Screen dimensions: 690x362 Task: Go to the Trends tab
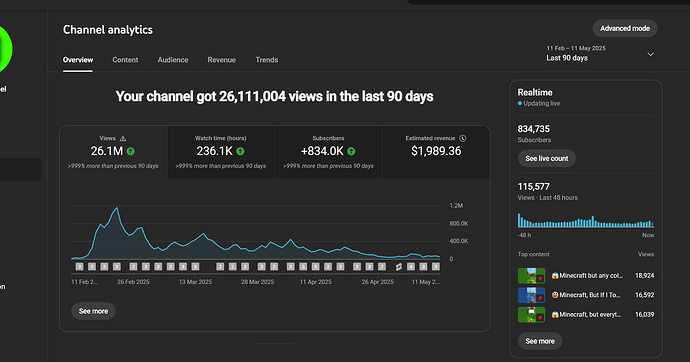click(x=267, y=60)
